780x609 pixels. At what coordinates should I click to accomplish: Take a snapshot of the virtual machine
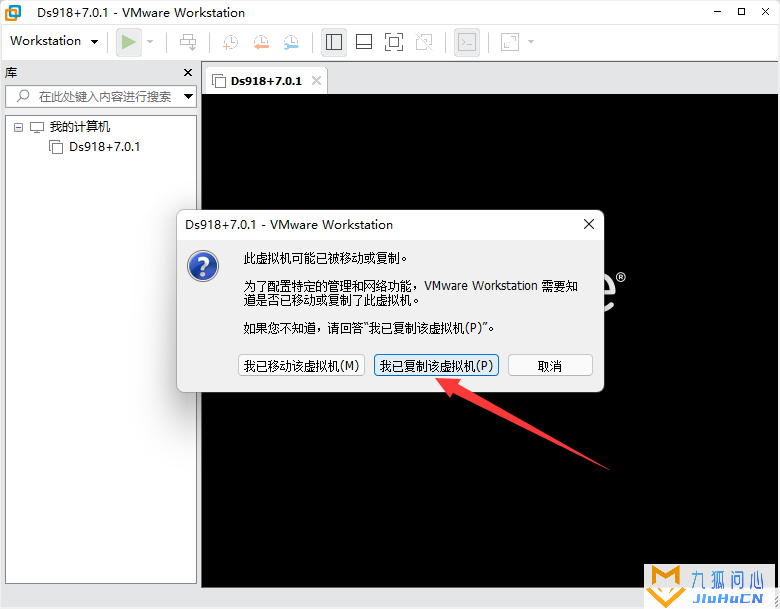(230, 42)
